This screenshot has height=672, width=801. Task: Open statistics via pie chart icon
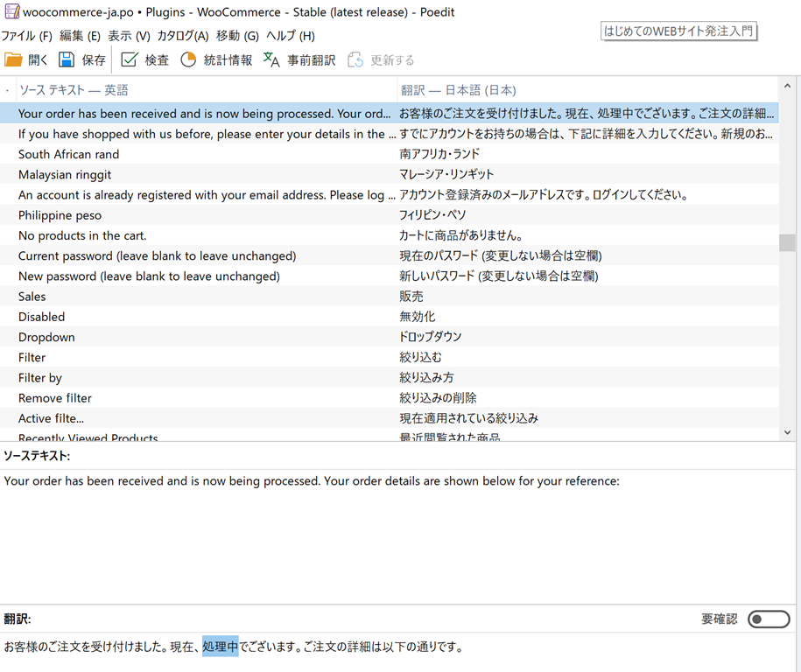click(188, 59)
